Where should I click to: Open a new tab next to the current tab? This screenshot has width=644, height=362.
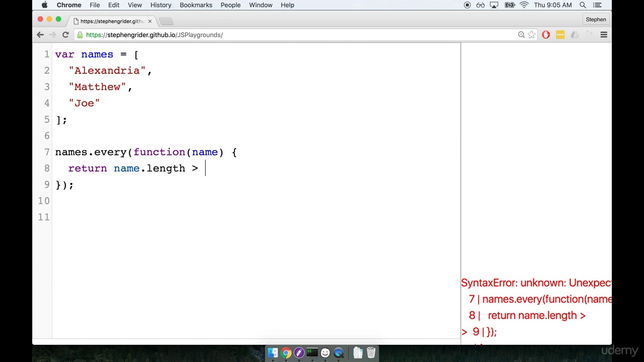166,21
